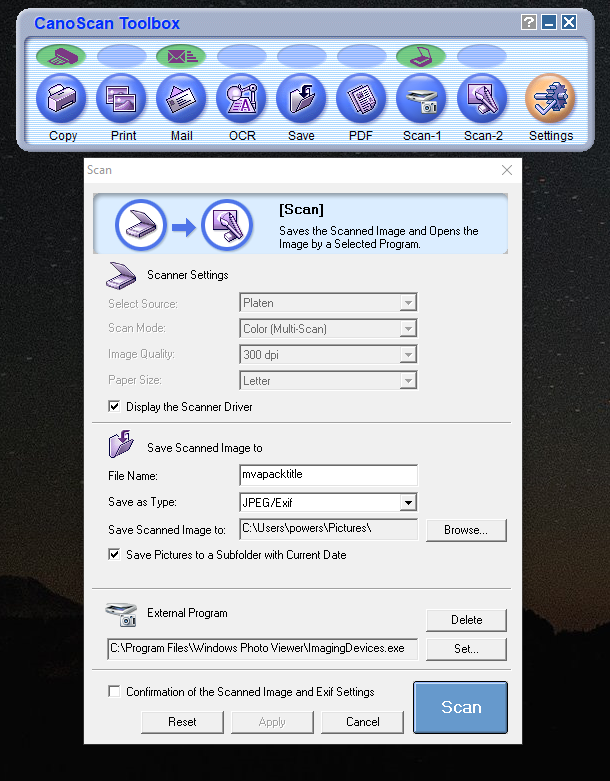The width and height of the screenshot is (610, 781).
Task: Click the Save icon in the toolbox
Action: click(301, 99)
